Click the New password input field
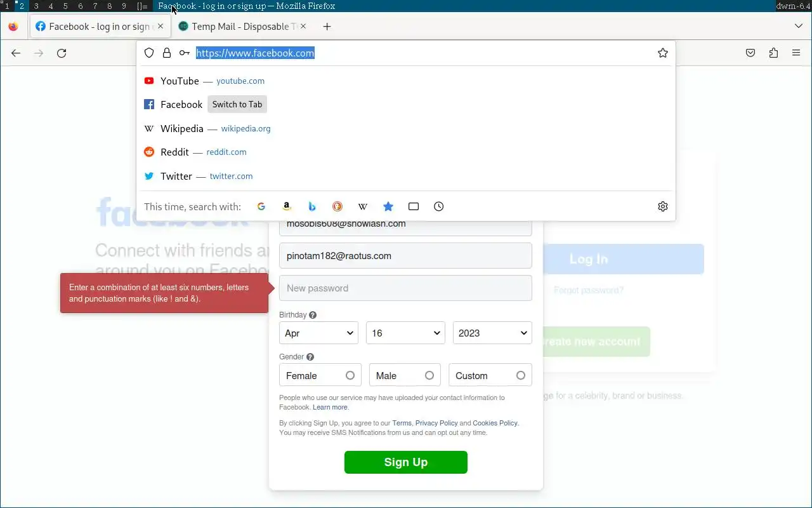The image size is (812, 508). (x=405, y=288)
